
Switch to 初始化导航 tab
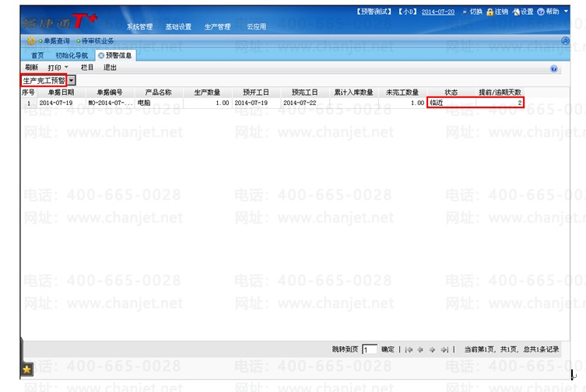coord(72,56)
